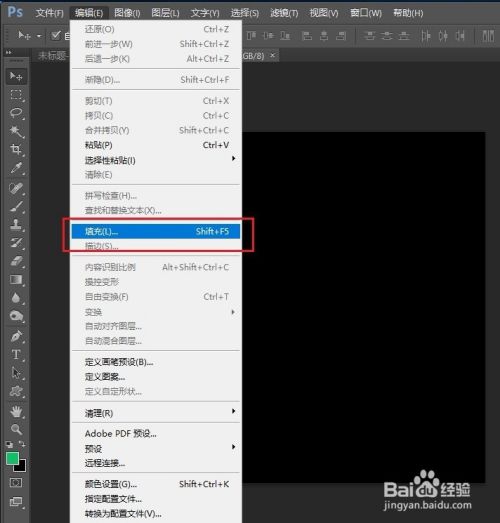The height and width of the screenshot is (523, 500).
Task: Open the 文件(F) menu
Action: point(49,13)
